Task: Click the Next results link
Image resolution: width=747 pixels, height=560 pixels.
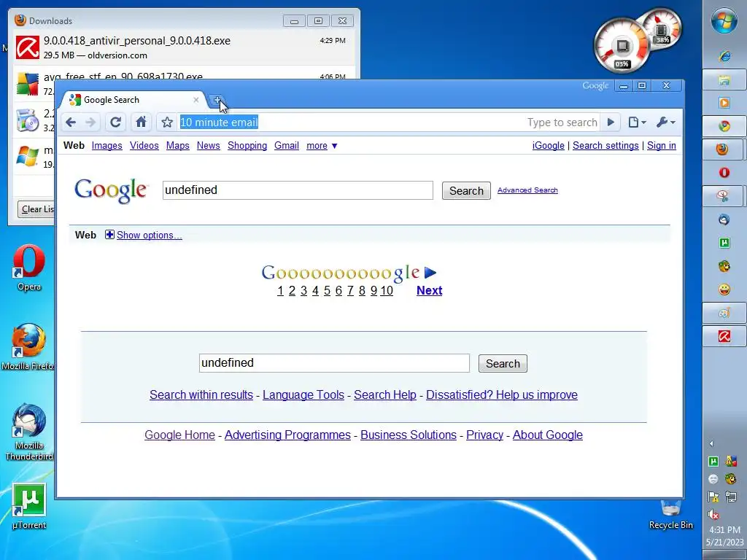Action: (x=429, y=290)
